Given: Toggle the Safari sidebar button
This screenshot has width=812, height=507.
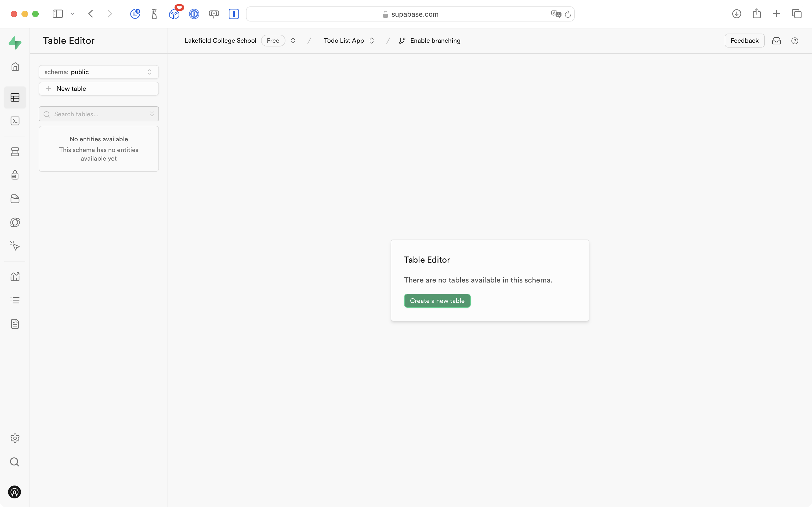Looking at the screenshot, I should (x=58, y=14).
